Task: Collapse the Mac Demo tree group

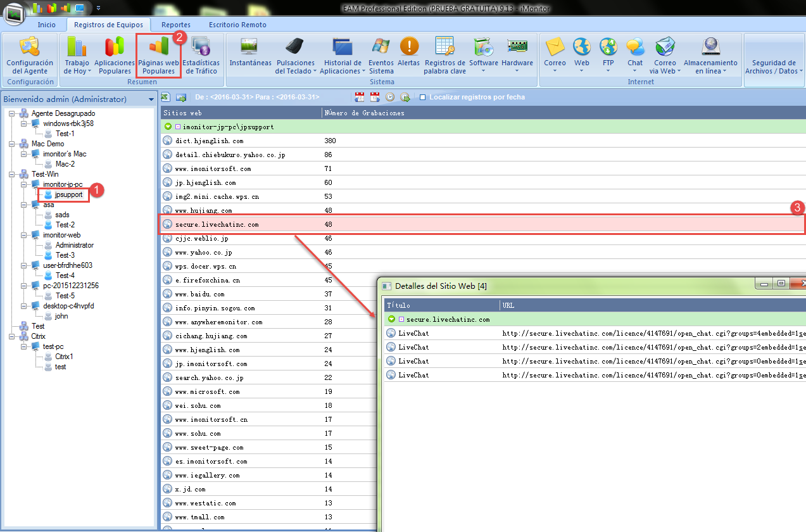Action: pos(11,144)
